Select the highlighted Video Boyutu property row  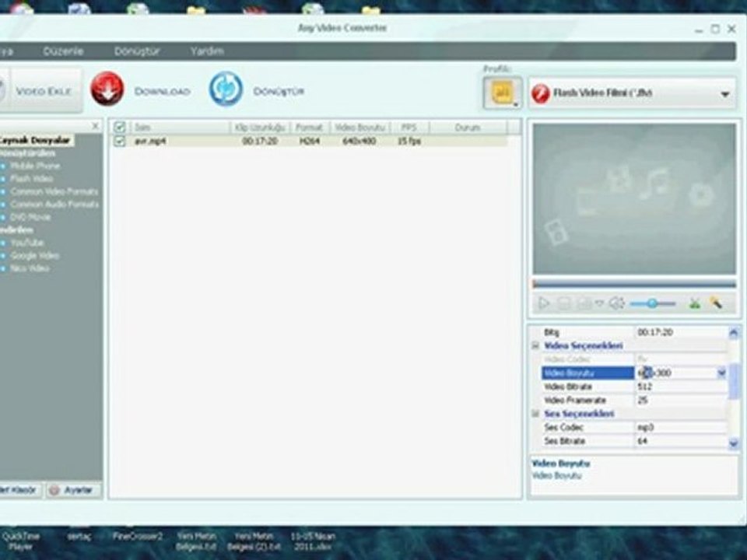(x=588, y=373)
